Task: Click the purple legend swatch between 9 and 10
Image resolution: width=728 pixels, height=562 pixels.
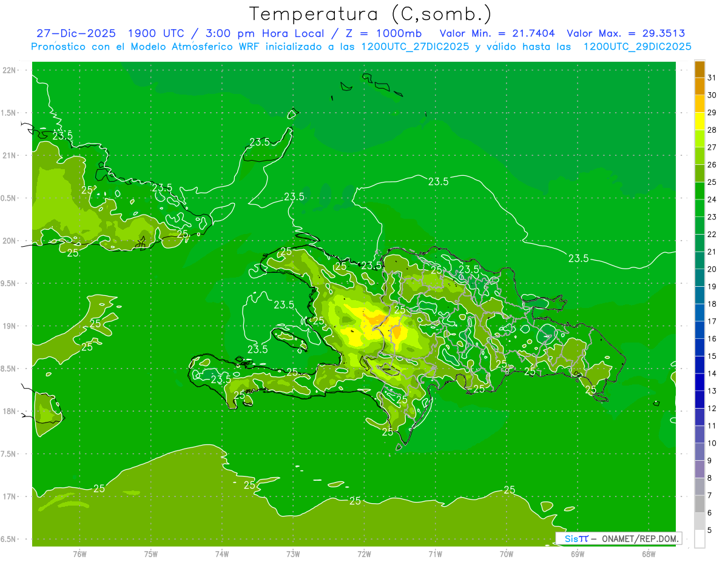Action: [699, 452]
